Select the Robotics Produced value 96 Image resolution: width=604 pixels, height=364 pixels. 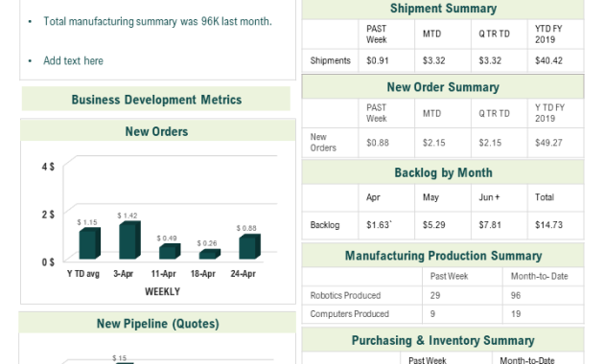[x=516, y=295]
